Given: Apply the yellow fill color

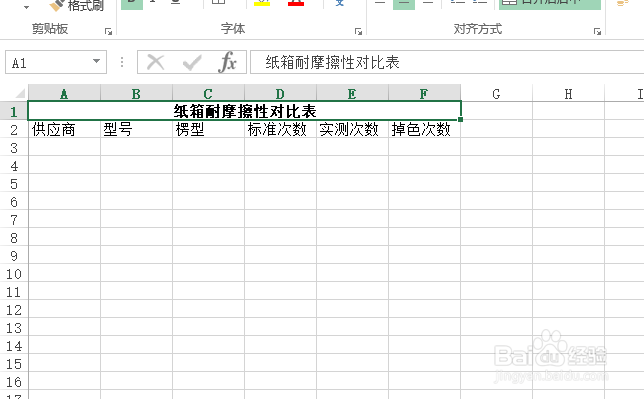Looking at the screenshot, I should pos(262,3).
